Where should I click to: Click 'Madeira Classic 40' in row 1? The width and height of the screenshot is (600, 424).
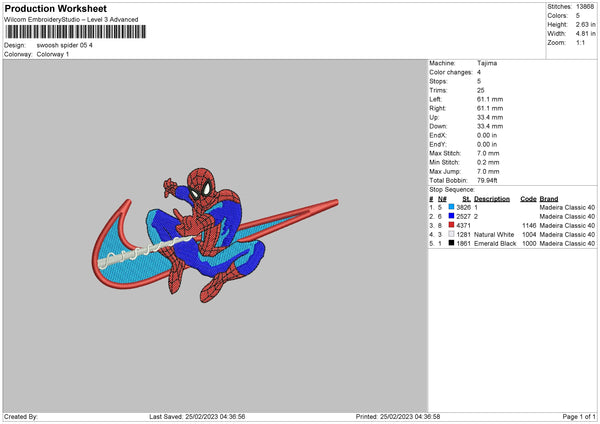567,207
